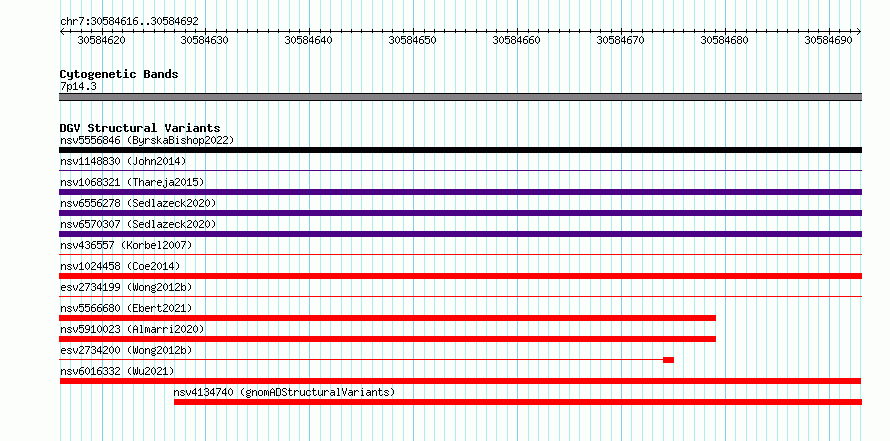Click ruler position 30584690
The height and width of the screenshot is (441, 890).
(x=829, y=40)
